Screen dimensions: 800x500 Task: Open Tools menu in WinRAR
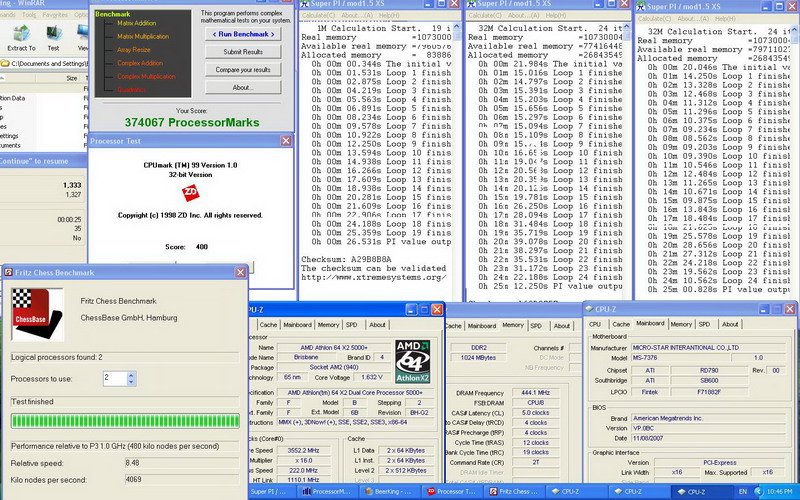(29, 15)
